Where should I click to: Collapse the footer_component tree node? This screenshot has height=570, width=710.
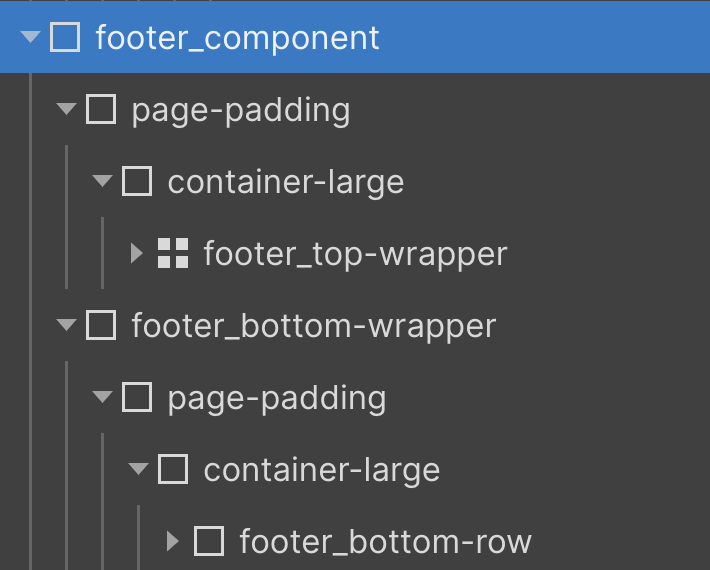pyautogui.click(x=30, y=37)
